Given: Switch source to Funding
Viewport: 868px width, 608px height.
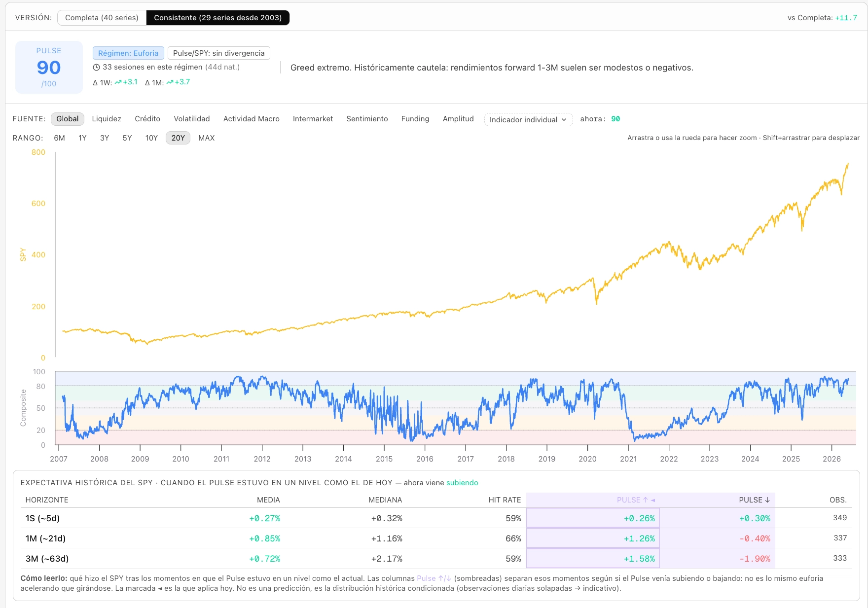Looking at the screenshot, I should (415, 119).
